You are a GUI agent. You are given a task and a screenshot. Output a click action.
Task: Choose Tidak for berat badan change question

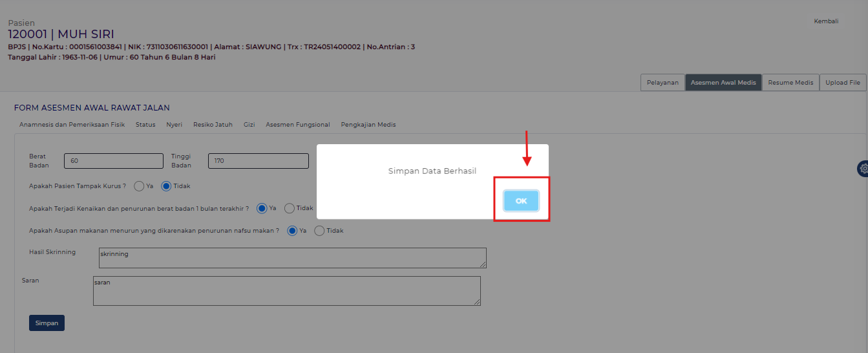click(x=290, y=208)
